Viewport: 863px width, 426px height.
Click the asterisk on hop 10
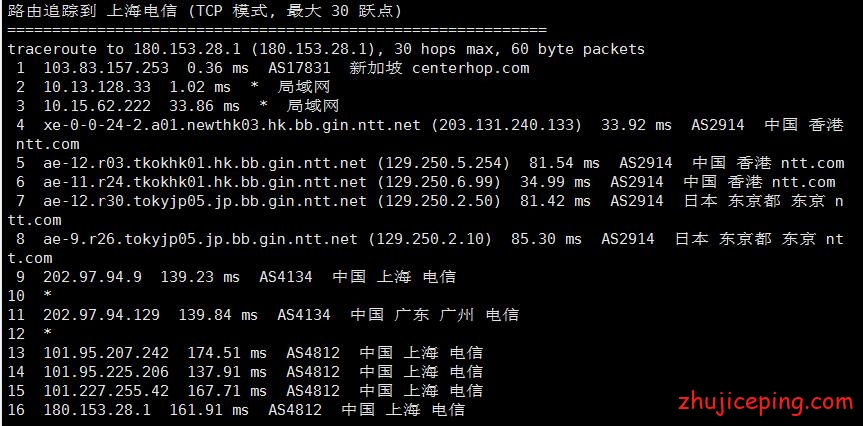point(48,296)
